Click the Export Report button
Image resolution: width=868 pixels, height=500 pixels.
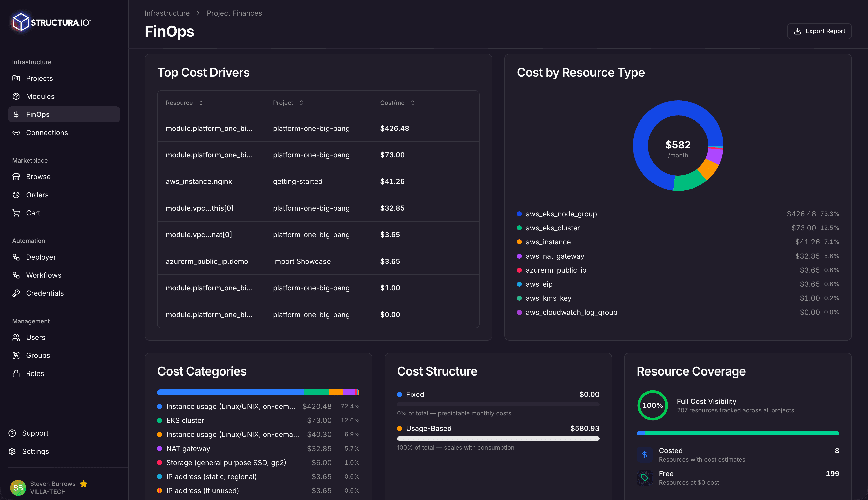[x=819, y=31]
